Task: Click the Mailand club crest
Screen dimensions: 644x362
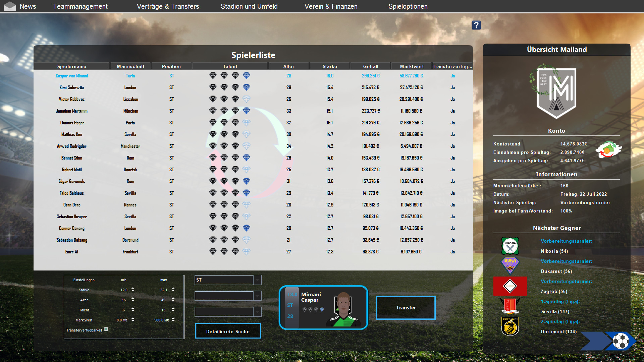Action: click(556, 93)
